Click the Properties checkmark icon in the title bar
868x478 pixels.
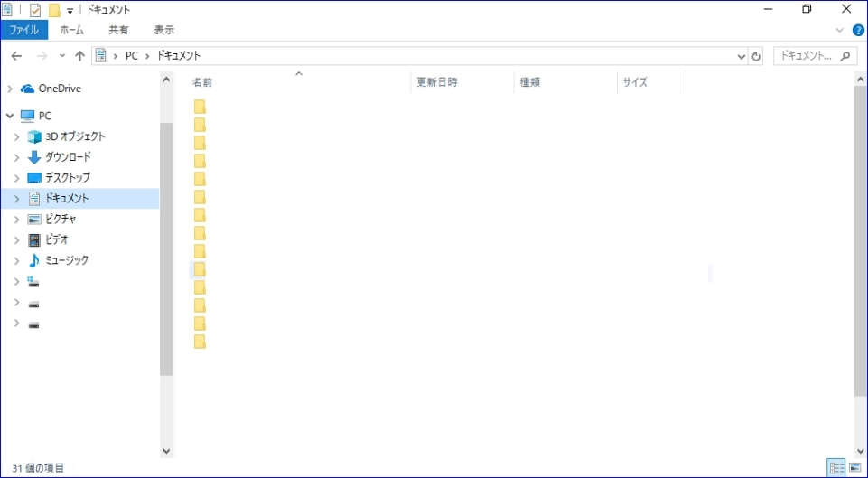35,10
